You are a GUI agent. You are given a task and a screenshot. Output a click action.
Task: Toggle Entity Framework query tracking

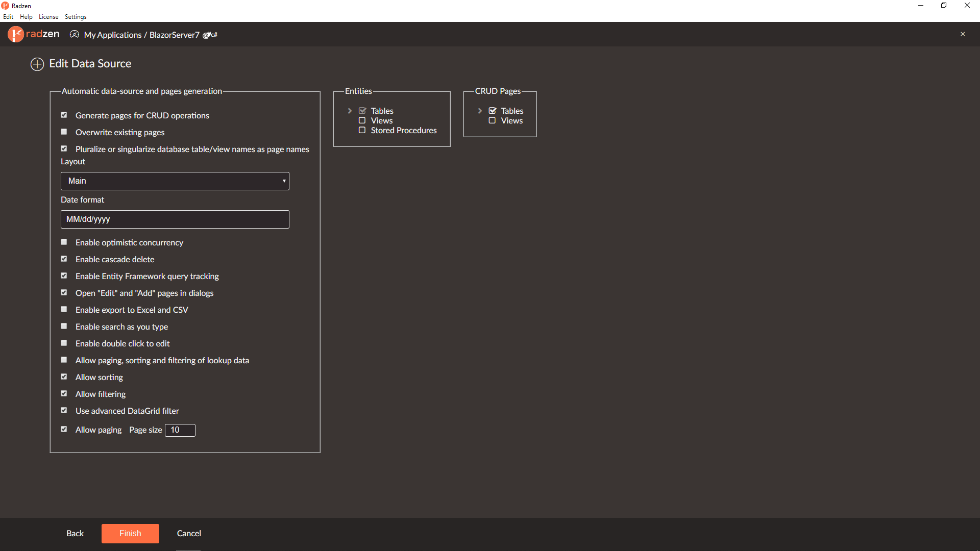click(x=64, y=275)
